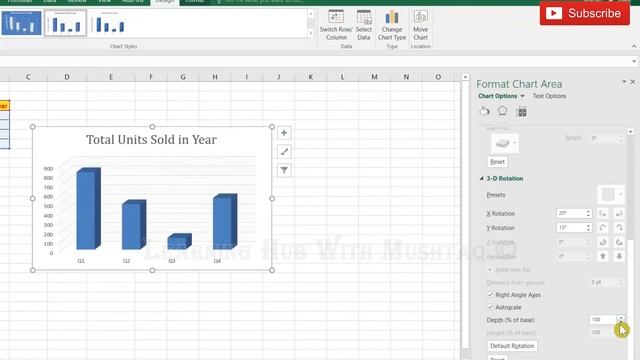Close the Format Chart Area pane
Image resolution: width=640 pixels, height=360 pixels.
(633, 82)
